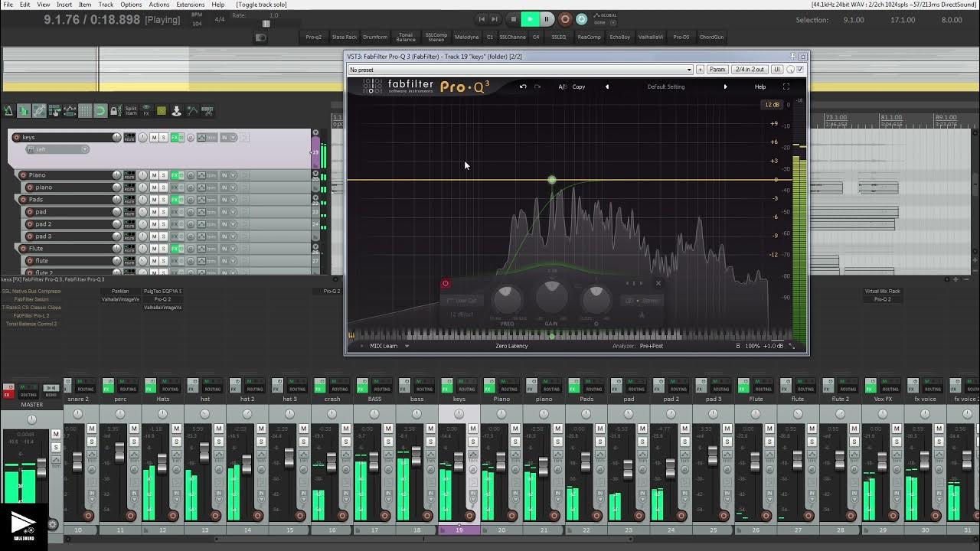Toggle the locking padlock icon
Image resolution: width=980 pixels, height=551 pixels.
(x=115, y=111)
